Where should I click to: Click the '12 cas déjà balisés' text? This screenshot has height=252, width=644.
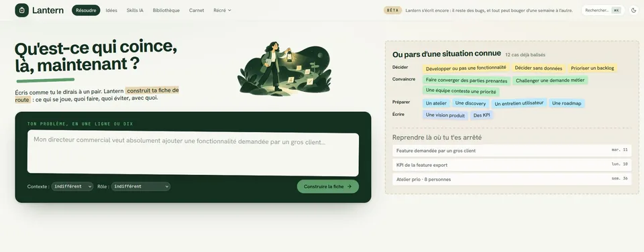525,54
